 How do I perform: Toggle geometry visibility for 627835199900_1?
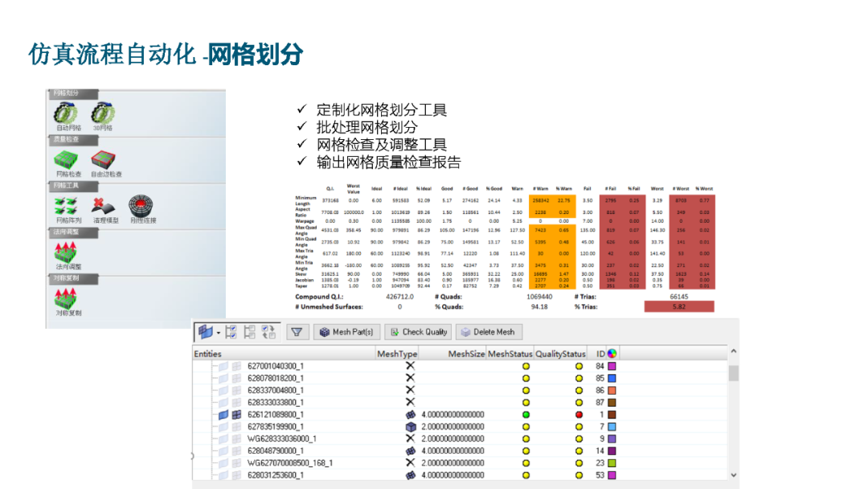click(223, 427)
